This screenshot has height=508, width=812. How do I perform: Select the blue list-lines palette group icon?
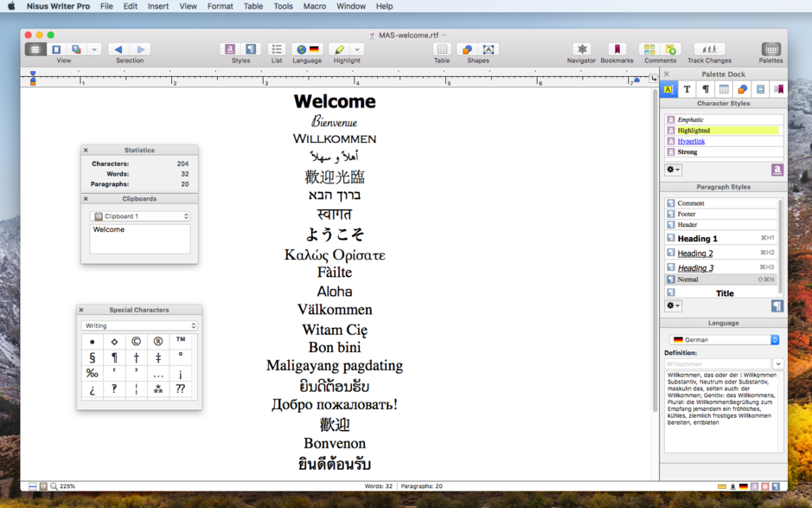(760, 89)
